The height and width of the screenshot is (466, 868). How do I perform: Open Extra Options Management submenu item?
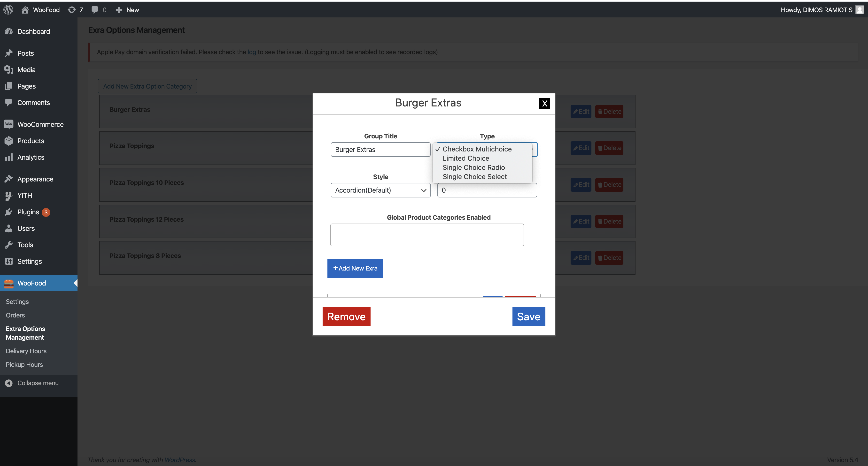tap(25, 333)
